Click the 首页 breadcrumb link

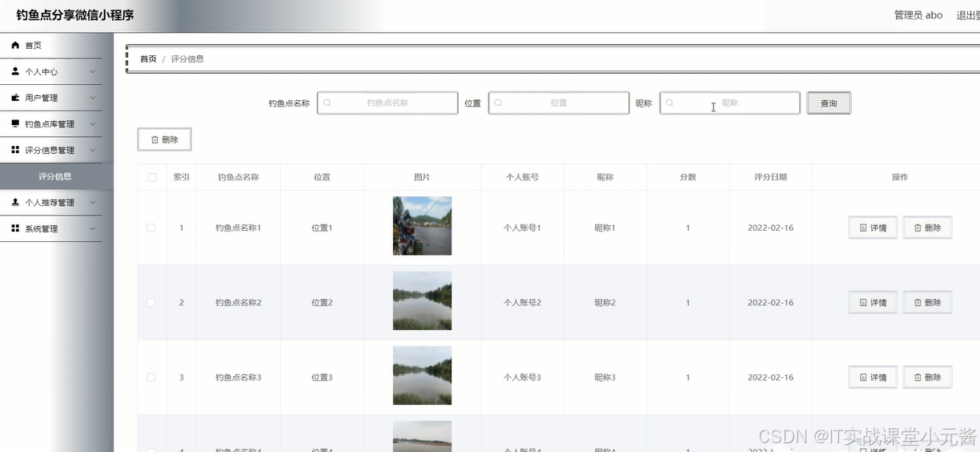click(148, 59)
